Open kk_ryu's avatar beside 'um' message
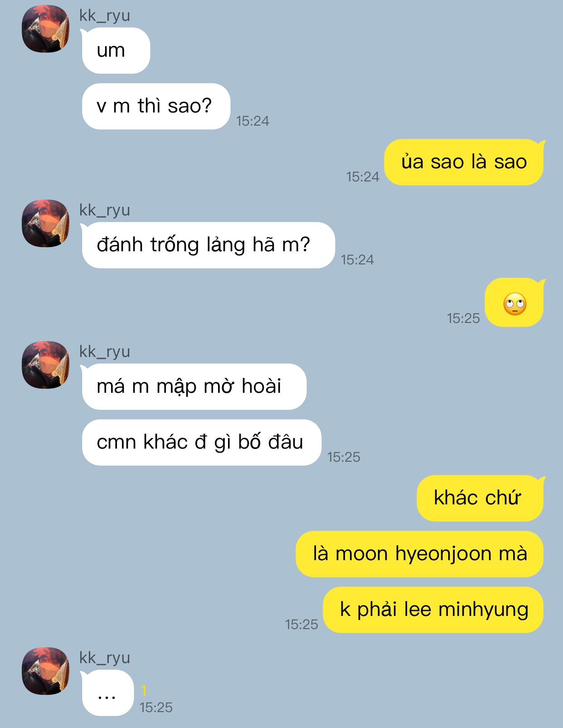 [x=45, y=29]
